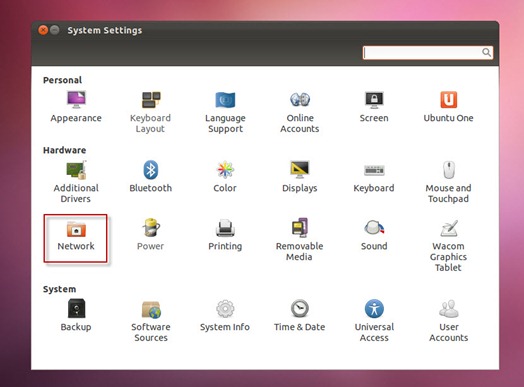
Task: Open the Ubuntu One icon
Action: [448, 100]
